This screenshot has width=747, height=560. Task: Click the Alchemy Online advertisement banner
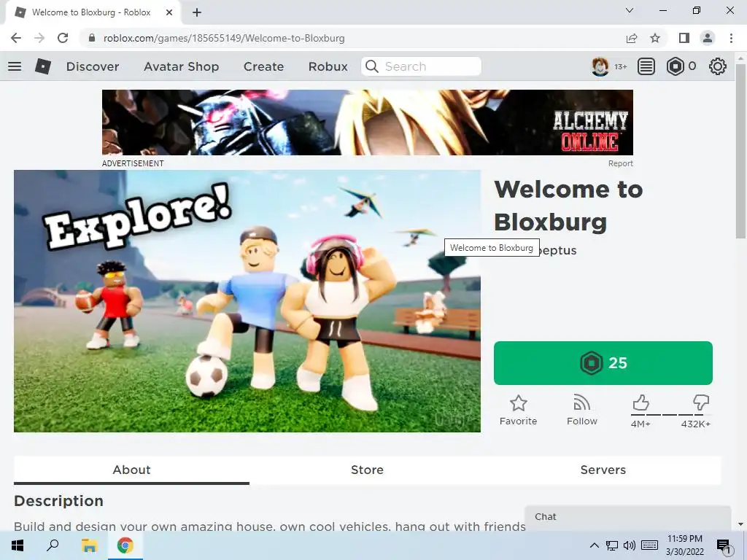point(368,122)
